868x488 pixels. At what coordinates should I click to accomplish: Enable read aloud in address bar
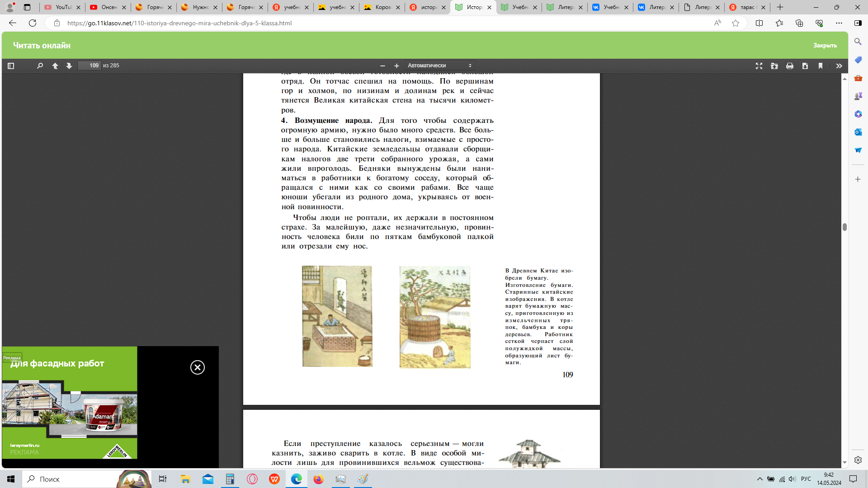point(717,23)
